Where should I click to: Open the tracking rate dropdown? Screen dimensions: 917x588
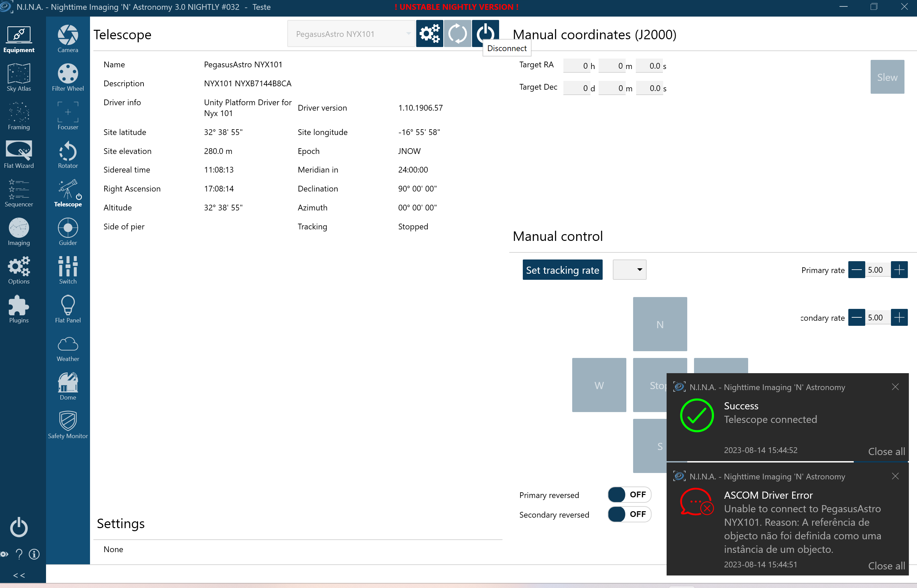[629, 270]
